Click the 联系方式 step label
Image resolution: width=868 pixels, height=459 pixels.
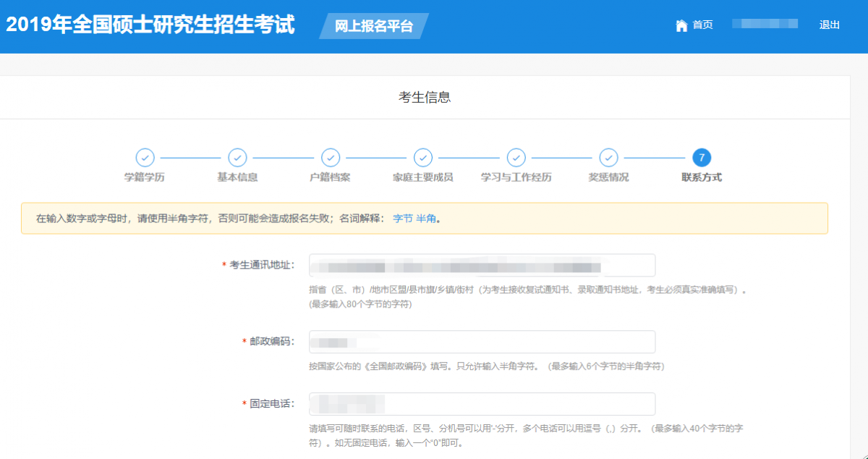click(701, 176)
